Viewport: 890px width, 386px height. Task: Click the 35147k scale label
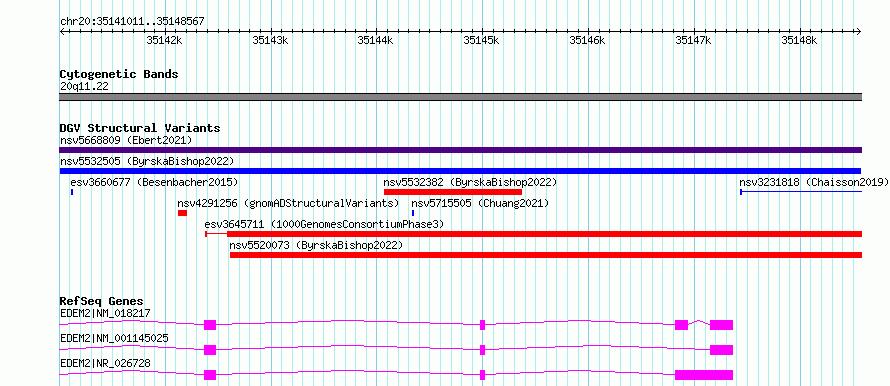click(x=693, y=40)
